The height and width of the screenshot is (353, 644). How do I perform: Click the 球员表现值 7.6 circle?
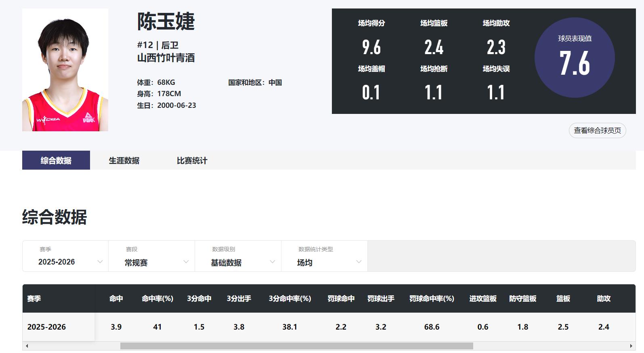coord(574,57)
